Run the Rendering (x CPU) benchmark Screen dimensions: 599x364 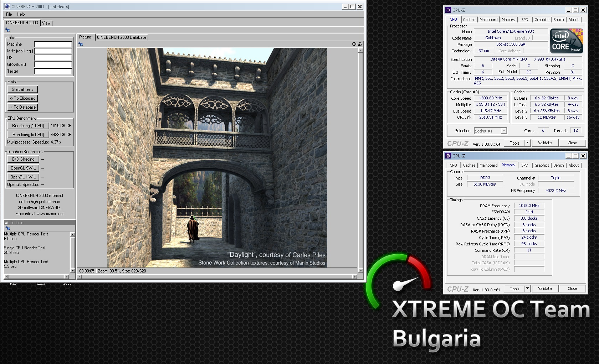(28, 135)
